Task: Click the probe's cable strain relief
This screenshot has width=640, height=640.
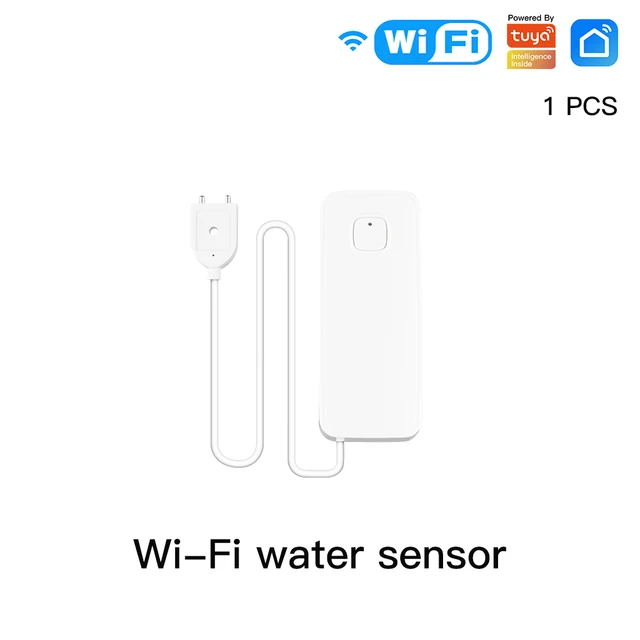Action: coord(215,273)
